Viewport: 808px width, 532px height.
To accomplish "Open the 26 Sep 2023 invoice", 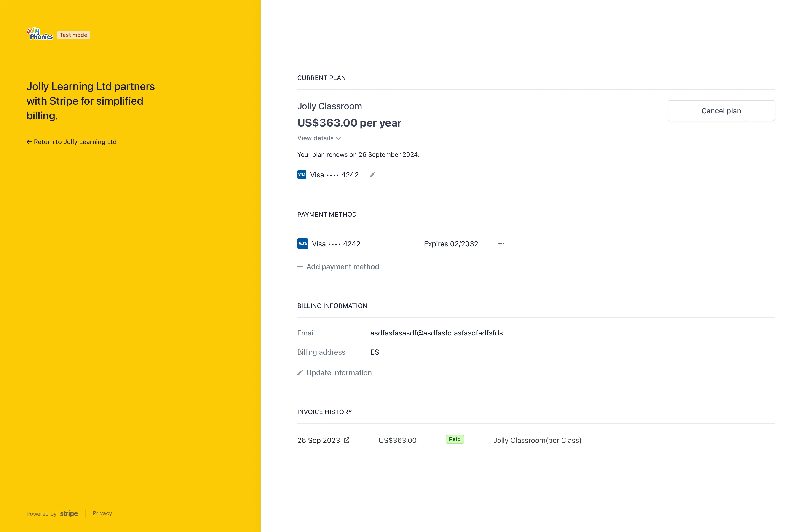I will click(318, 440).
